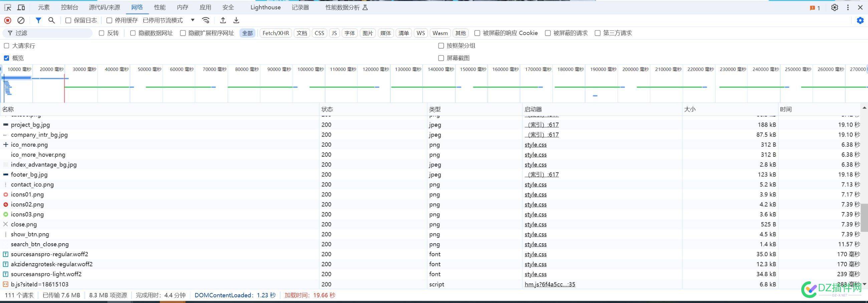Open network settings blue gear
868x303 pixels.
(x=860, y=21)
